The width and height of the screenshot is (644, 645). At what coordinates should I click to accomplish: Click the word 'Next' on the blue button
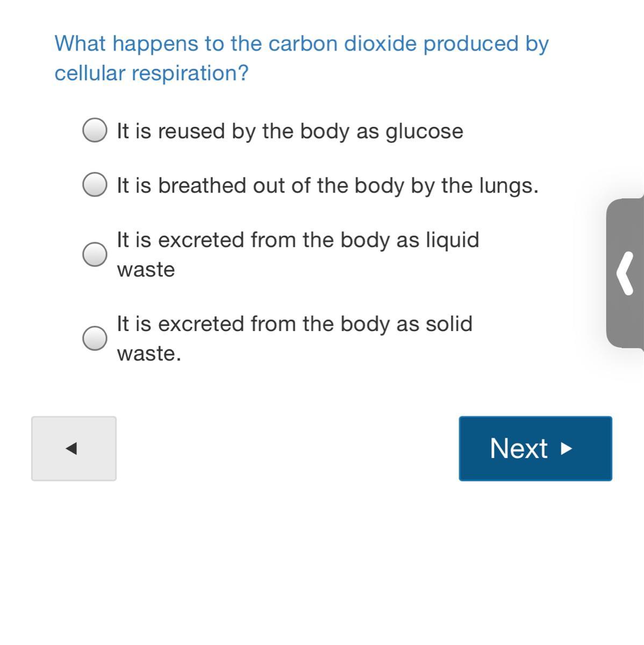coord(518,448)
